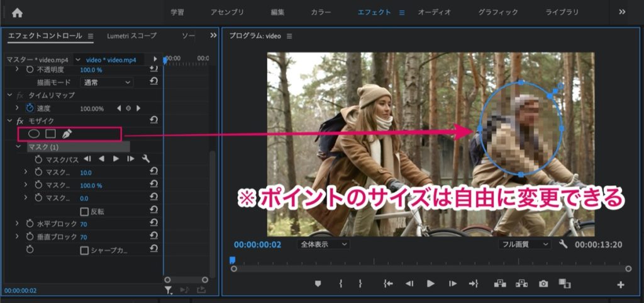Toggle comparison view icon

click(565, 283)
